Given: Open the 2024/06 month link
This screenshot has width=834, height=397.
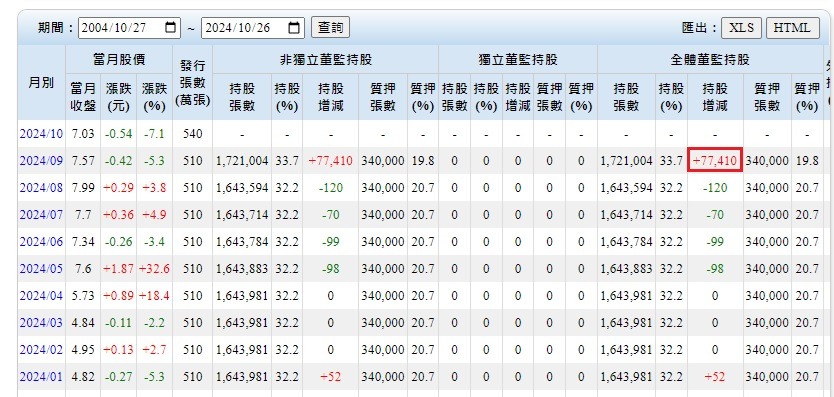Looking at the screenshot, I should pyautogui.click(x=41, y=242).
